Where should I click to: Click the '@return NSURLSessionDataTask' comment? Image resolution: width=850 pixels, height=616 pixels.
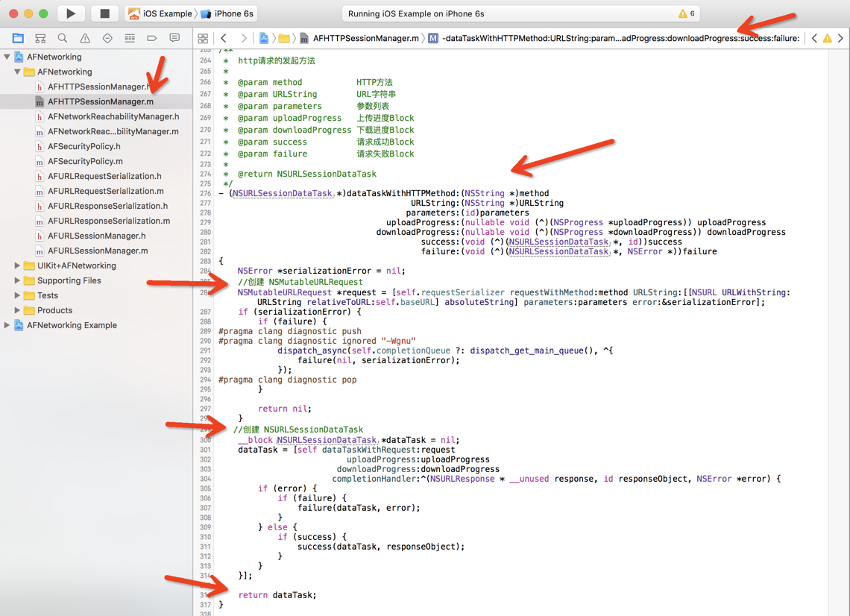click(307, 174)
